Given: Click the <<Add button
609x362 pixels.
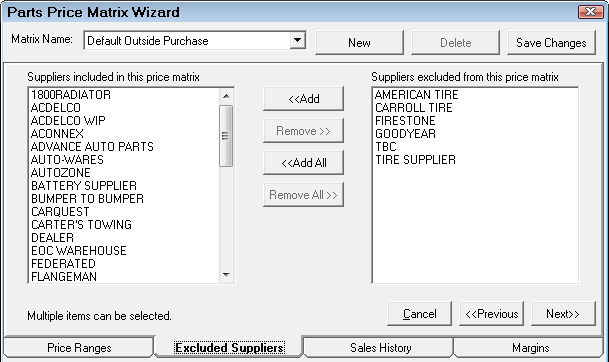Looking at the screenshot, I should [303, 99].
